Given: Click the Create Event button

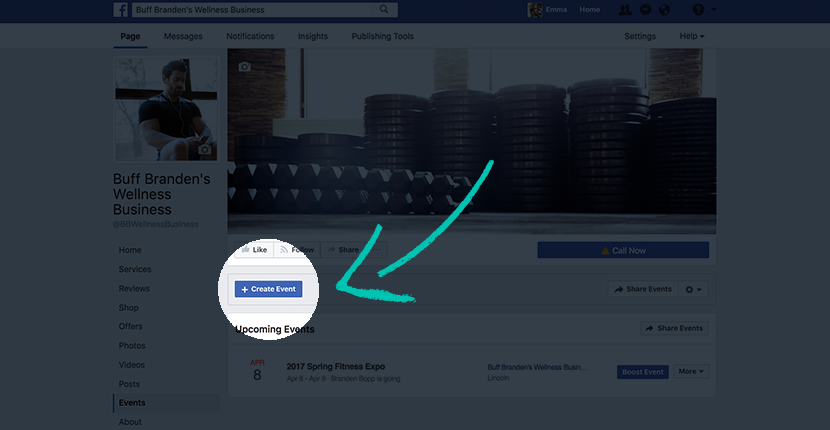Looking at the screenshot, I should click(x=268, y=289).
